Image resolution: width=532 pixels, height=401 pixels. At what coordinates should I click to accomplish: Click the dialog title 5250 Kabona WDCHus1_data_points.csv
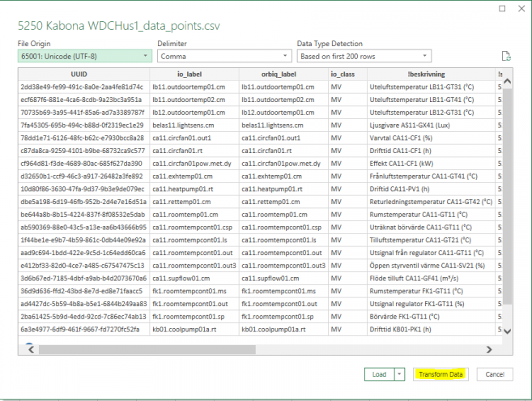[119, 26]
